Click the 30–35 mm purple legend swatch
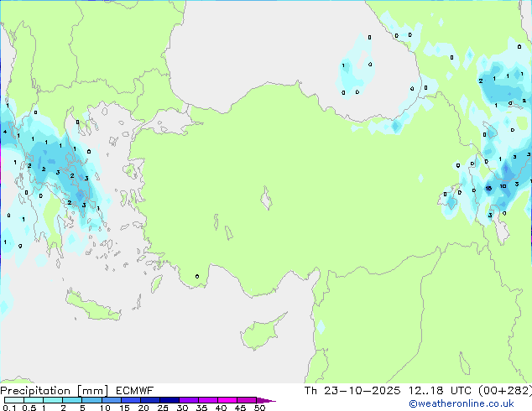The image size is (532, 411). [189, 400]
